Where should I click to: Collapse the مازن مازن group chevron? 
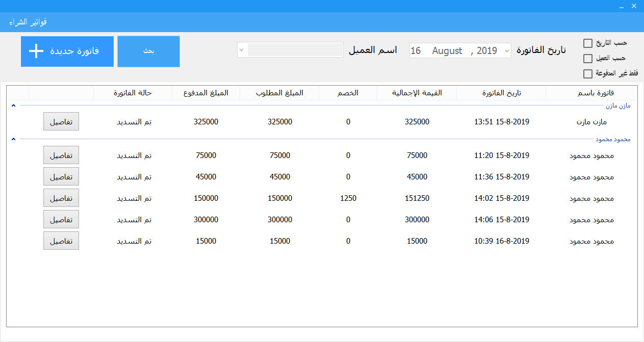click(13, 105)
